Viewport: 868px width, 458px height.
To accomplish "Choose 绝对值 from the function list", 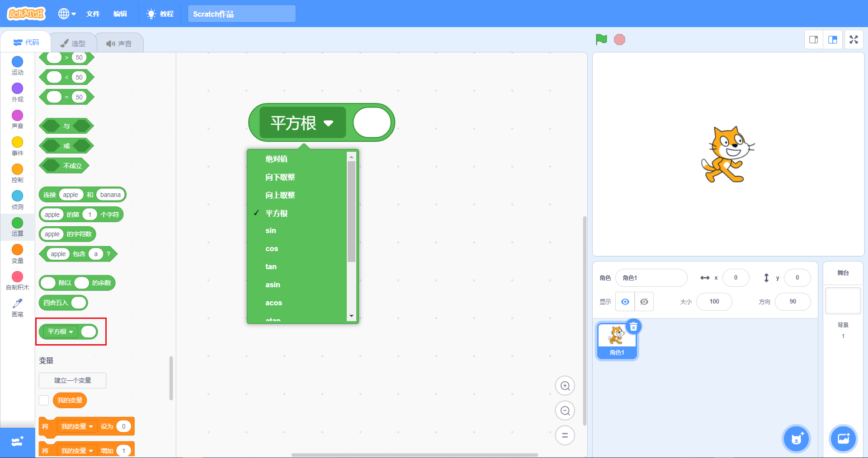I will coord(277,159).
